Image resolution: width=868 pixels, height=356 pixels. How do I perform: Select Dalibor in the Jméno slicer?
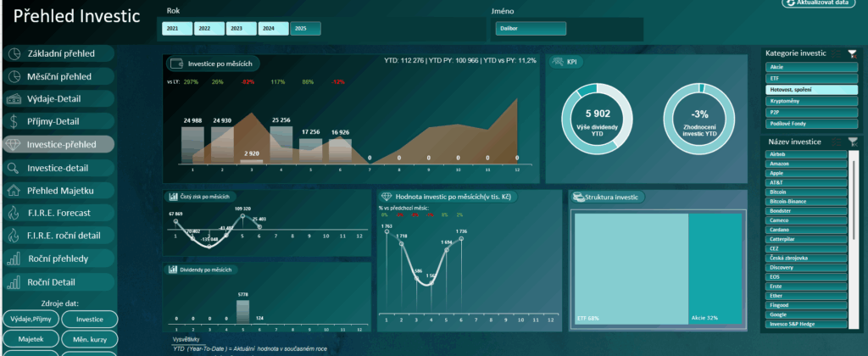pos(530,29)
